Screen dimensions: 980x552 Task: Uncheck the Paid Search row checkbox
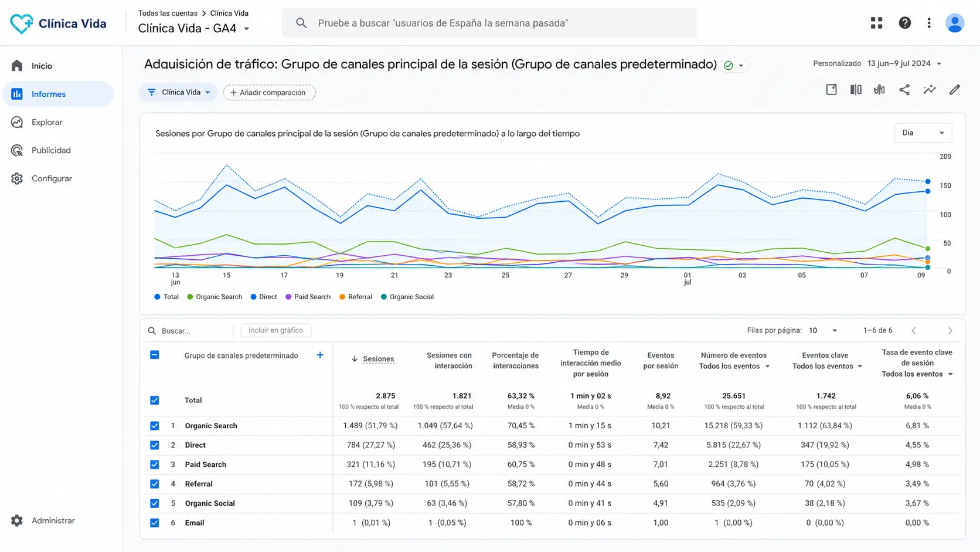point(155,465)
